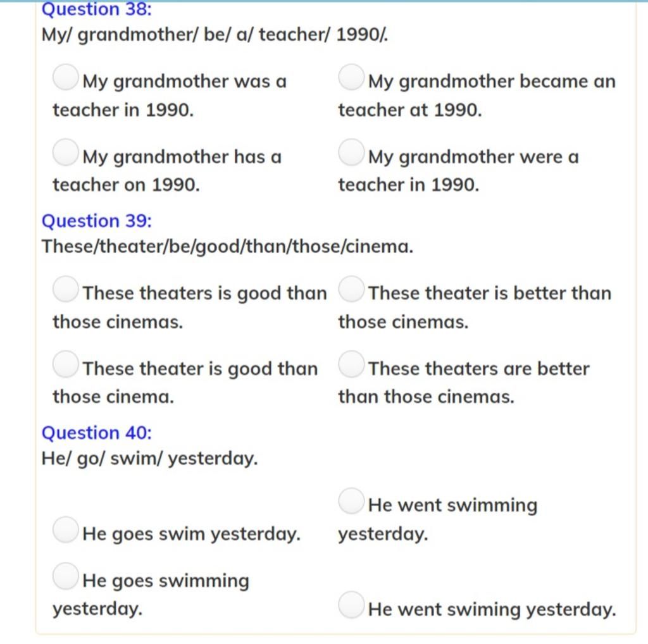Choose 'These theaters is good than those cinemas'
Image resolution: width=648 pixels, height=644 pixels.
tap(65, 289)
